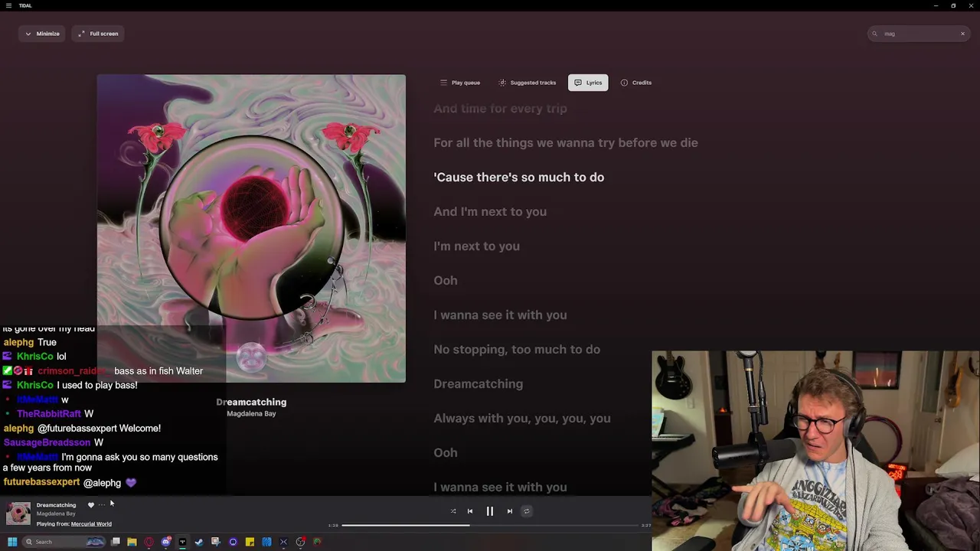Jump to lyric 'Dreamcatching'
The width and height of the screenshot is (980, 551).
pyautogui.click(x=479, y=384)
